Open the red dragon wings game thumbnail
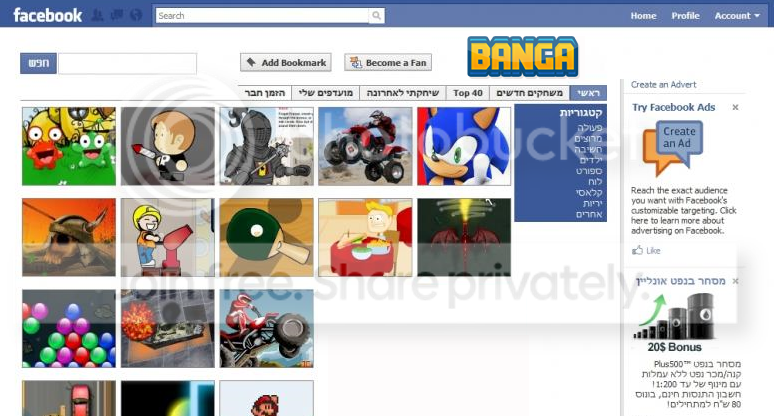Screen dimensions: 774x416 click(464, 237)
